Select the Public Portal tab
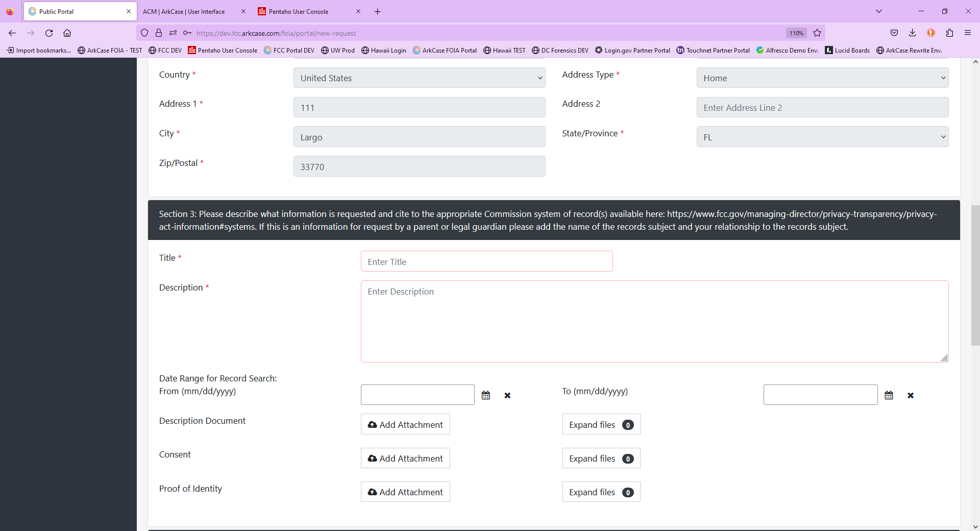 pyautogui.click(x=80, y=11)
